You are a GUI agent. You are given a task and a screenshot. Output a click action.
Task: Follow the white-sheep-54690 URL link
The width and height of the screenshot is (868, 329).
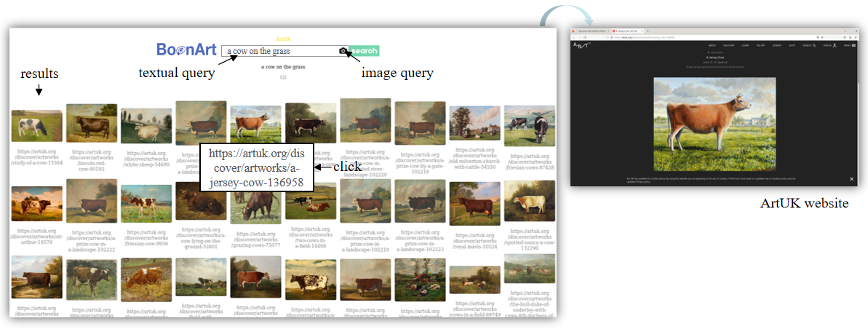(x=146, y=157)
